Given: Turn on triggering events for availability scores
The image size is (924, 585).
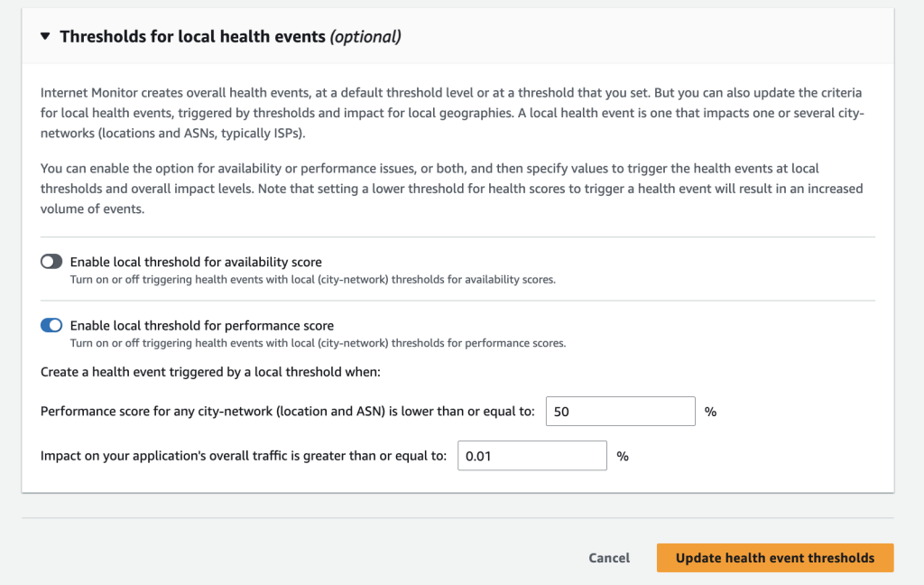Looking at the screenshot, I should pyautogui.click(x=51, y=261).
